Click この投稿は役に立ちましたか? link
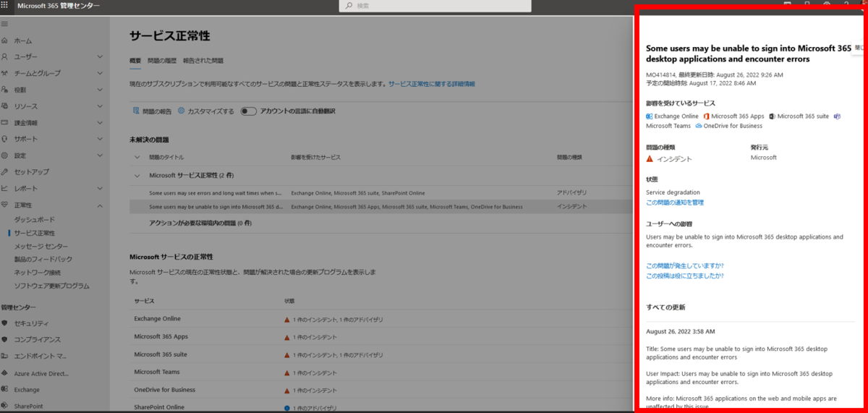Image resolution: width=868 pixels, height=413 pixels. pyautogui.click(x=685, y=276)
